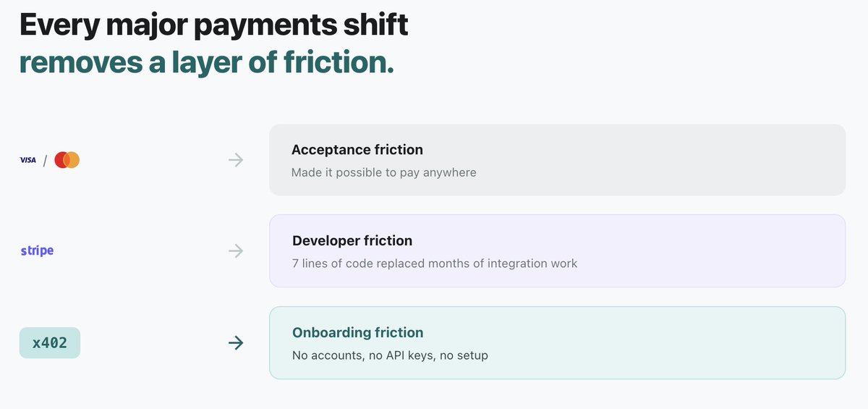Image resolution: width=868 pixels, height=409 pixels.
Task: Click the 'Acceptance friction' title text
Action: point(357,150)
